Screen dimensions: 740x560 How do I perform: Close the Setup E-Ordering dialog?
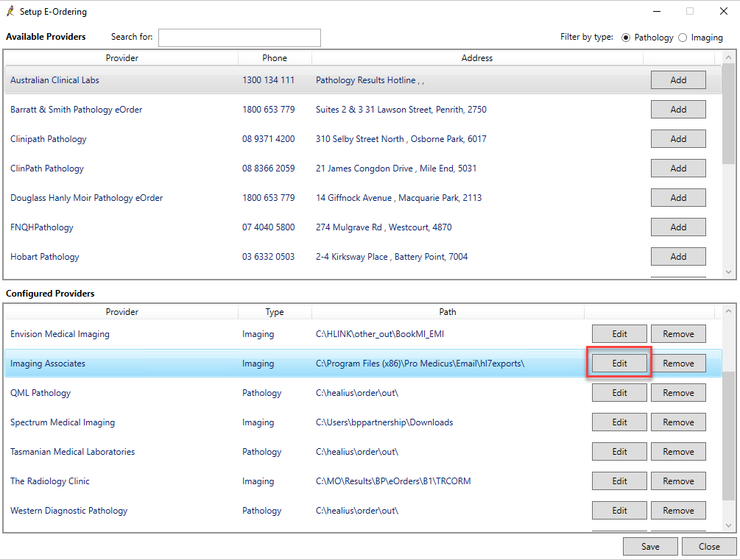[x=709, y=546]
